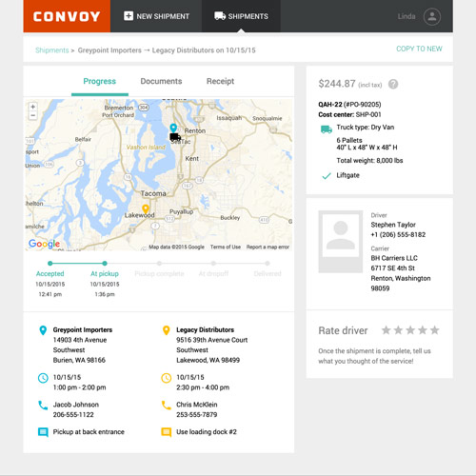
Task: Rate driver one star
Action: pyautogui.click(x=387, y=330)
